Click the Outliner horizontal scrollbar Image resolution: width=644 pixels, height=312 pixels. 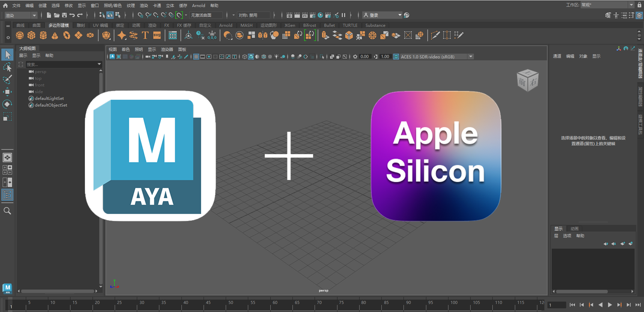click(57, 291)
